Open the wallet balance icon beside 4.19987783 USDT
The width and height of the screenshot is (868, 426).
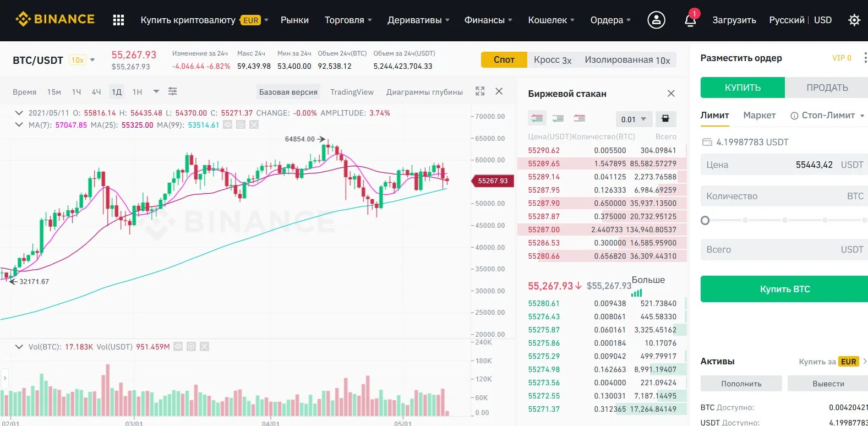707,142
